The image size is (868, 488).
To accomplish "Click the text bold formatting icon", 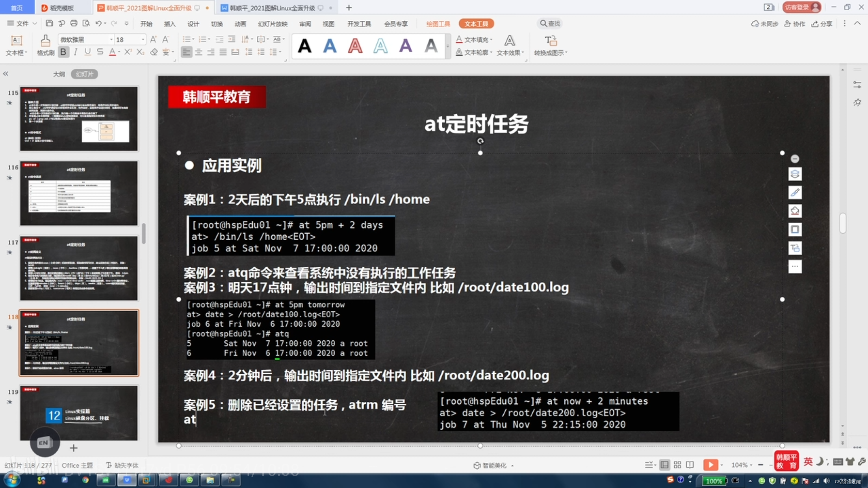I will click(64, 52).
